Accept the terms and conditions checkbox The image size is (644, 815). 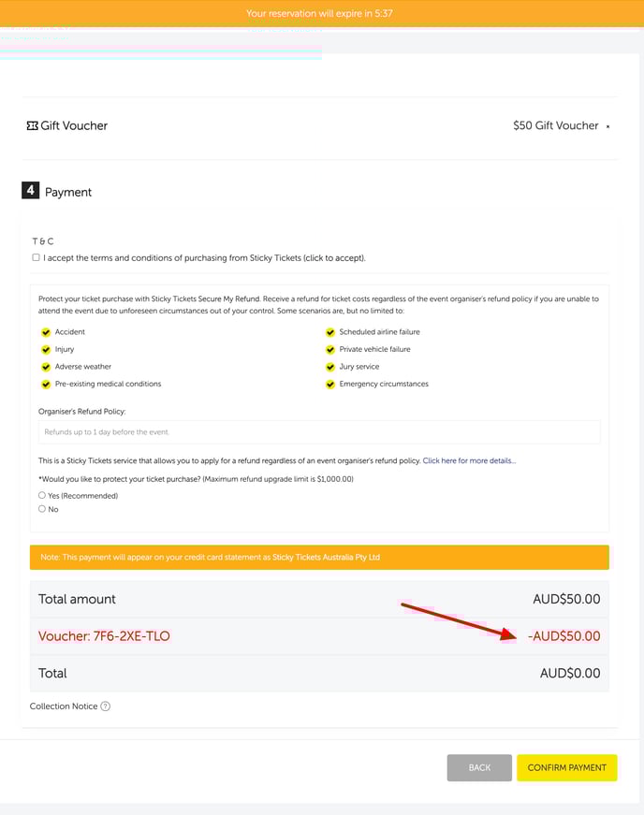[36, 257]
